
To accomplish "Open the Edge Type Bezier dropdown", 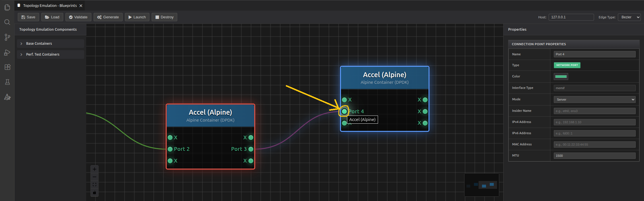I will tap(629, 17).
